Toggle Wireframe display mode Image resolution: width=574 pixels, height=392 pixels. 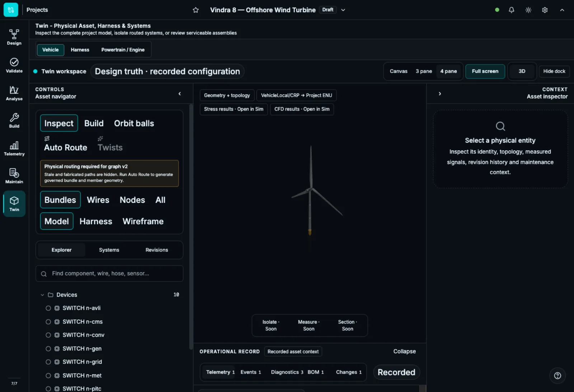pos(143,221)
